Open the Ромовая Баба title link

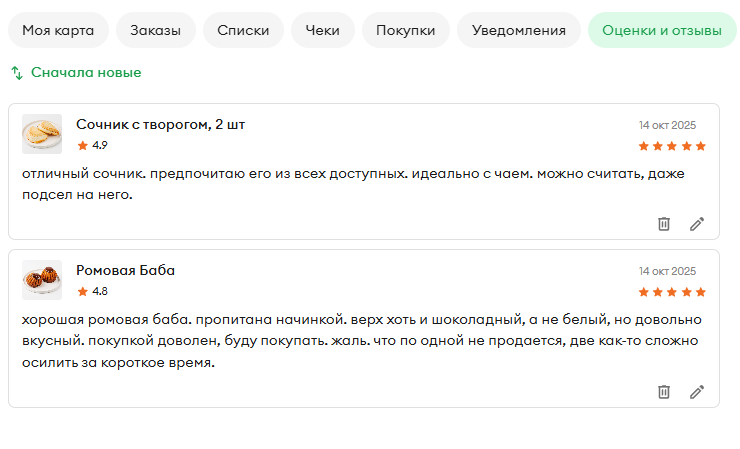coord(126,270)
